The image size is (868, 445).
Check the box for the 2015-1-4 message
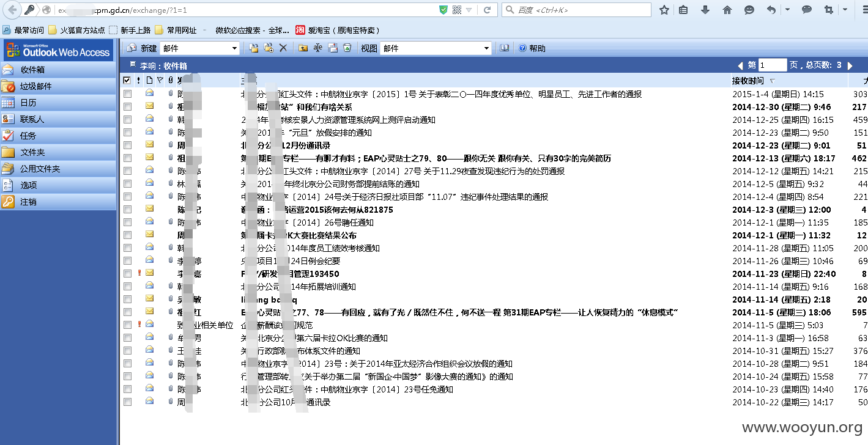(x=127, y=94)
